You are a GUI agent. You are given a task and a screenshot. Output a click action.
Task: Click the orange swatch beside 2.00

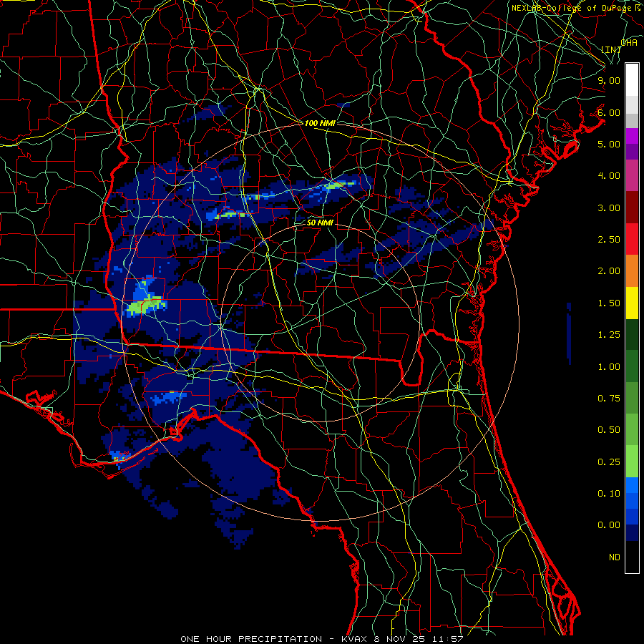[632, 270]
